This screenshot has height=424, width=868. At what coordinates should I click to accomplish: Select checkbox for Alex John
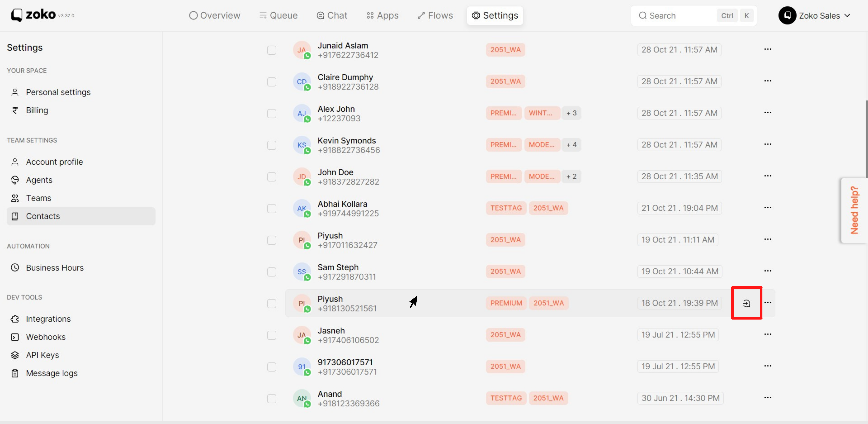click(272, 114)
